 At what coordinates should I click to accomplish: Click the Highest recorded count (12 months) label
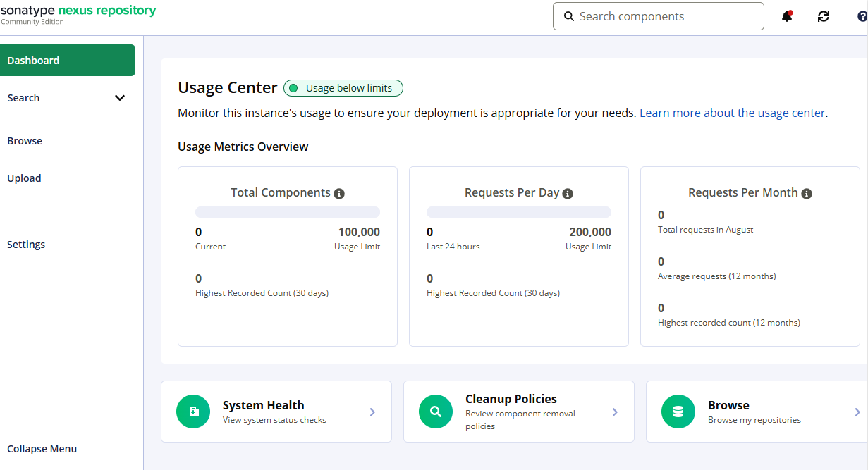point(729,323)
